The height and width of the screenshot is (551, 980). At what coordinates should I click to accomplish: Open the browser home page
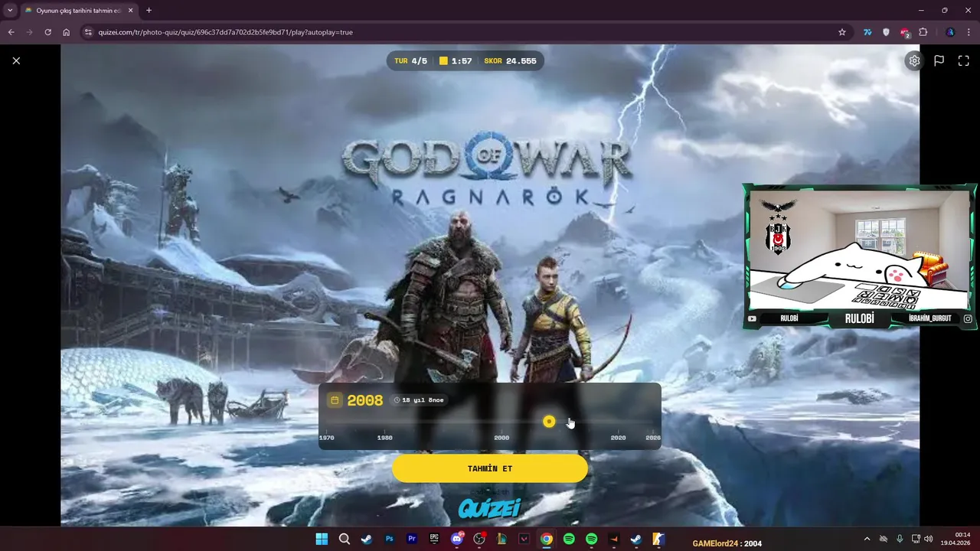[66, 32]
